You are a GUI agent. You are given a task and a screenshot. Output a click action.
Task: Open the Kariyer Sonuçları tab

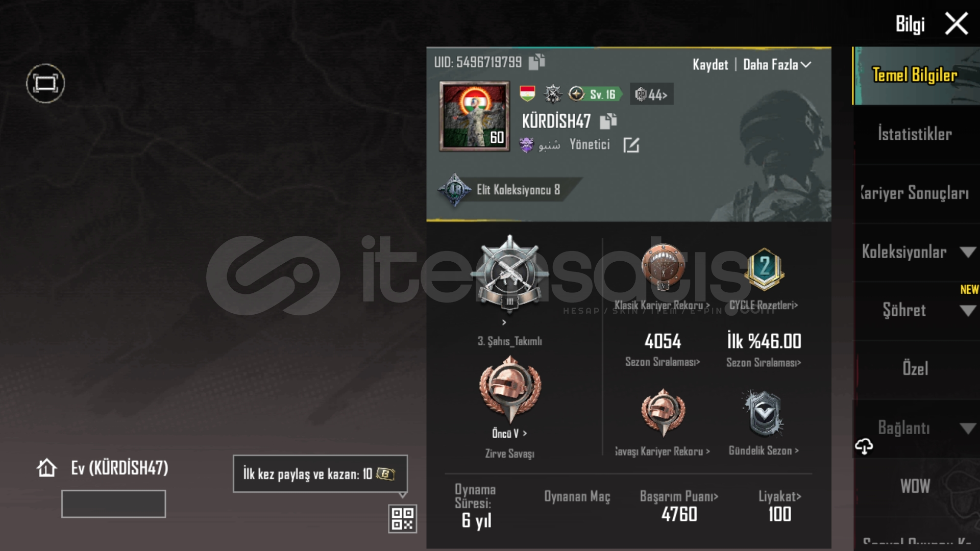(917, 193)
